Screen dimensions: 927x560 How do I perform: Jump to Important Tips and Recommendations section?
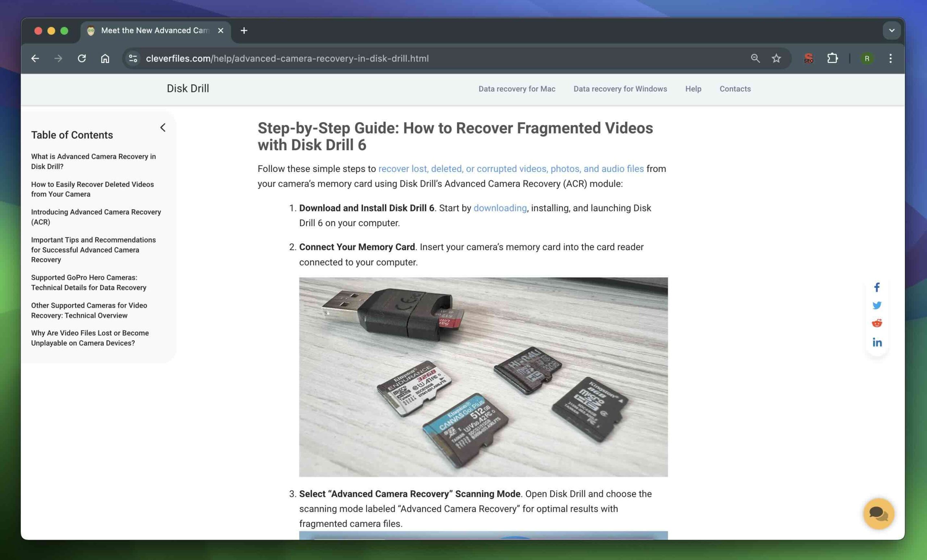[x=93, y=250]
